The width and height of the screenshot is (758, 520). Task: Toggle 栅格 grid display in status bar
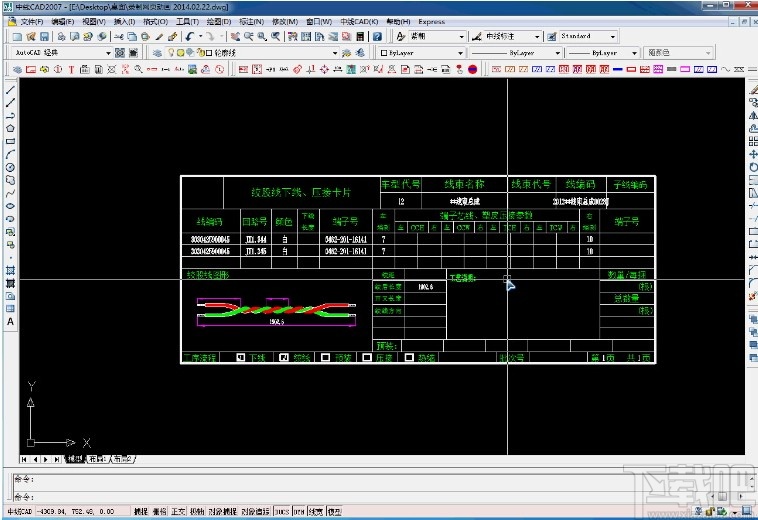coord(160,511)
